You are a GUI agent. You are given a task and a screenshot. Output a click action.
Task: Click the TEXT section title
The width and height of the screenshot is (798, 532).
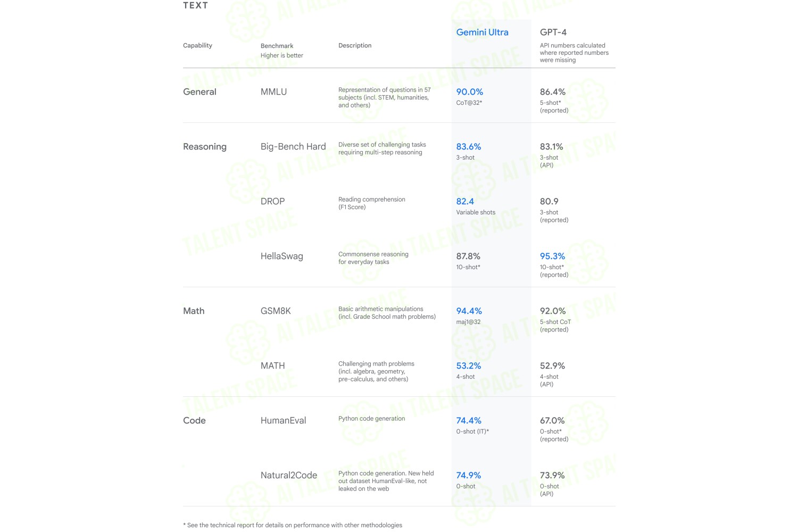click(195, 5)
